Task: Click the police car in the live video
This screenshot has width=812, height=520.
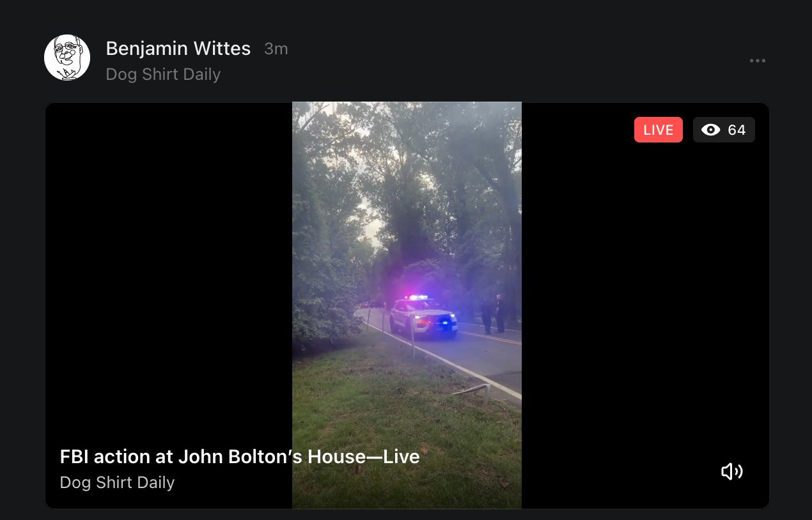Action: coord(423,317)
